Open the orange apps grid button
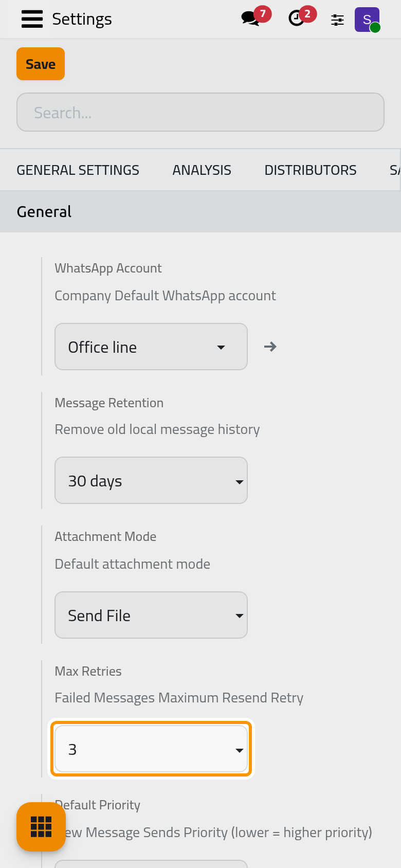The image size is (401, 868). coord(41,826)
